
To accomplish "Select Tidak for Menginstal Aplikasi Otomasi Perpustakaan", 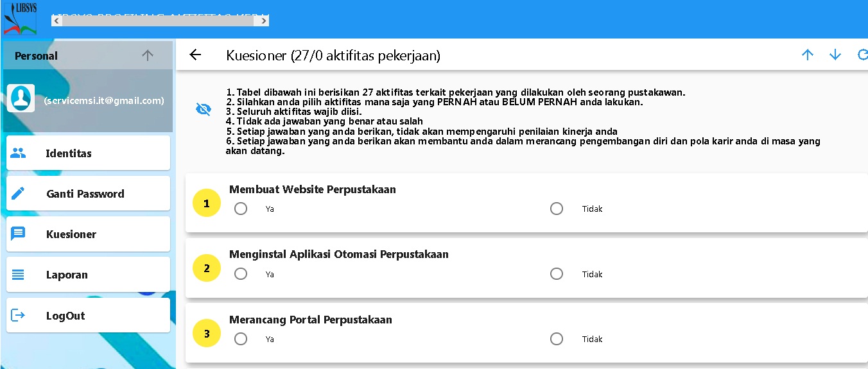I will [x=557, y=274].
